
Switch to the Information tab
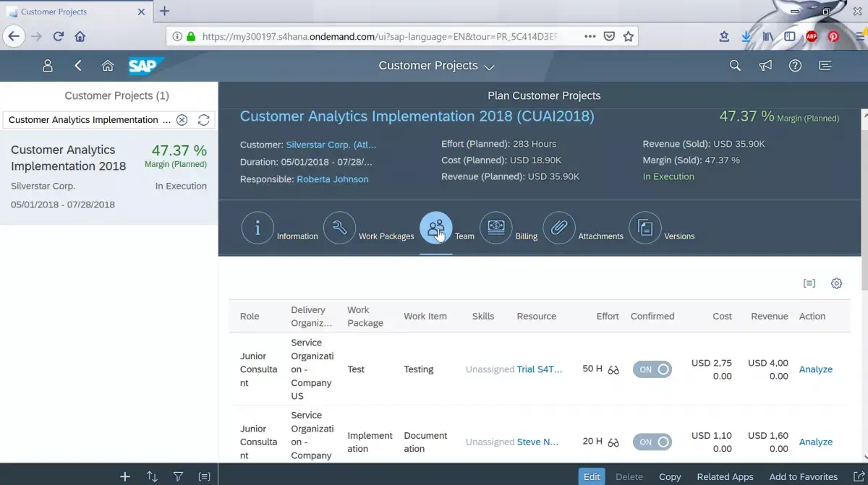(x=258, y=228)
